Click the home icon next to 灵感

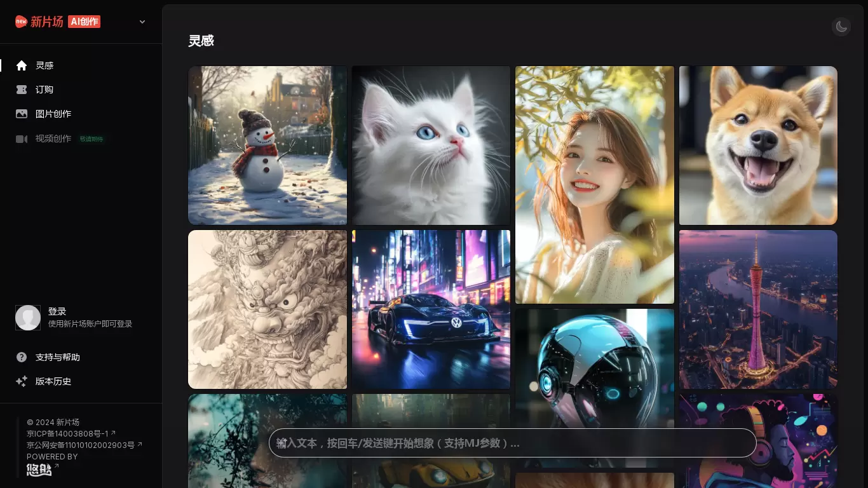click(22, 65)
